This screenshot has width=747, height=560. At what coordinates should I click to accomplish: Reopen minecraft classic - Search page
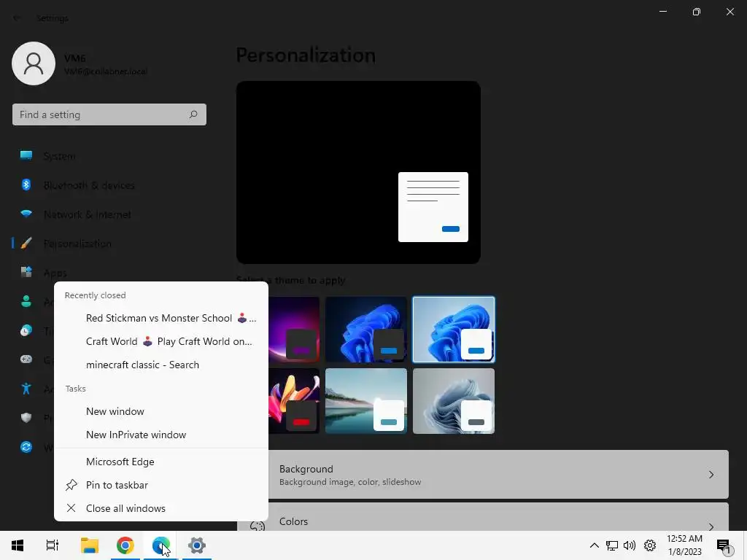pos(161,365)
